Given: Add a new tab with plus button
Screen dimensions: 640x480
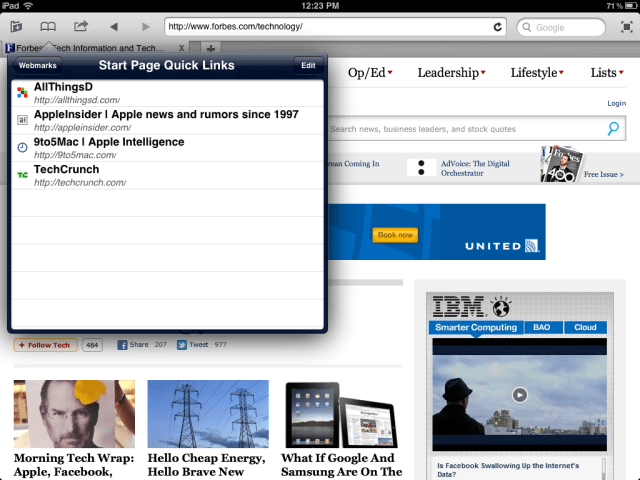Looking at the screenshot, I should point(211,48).
